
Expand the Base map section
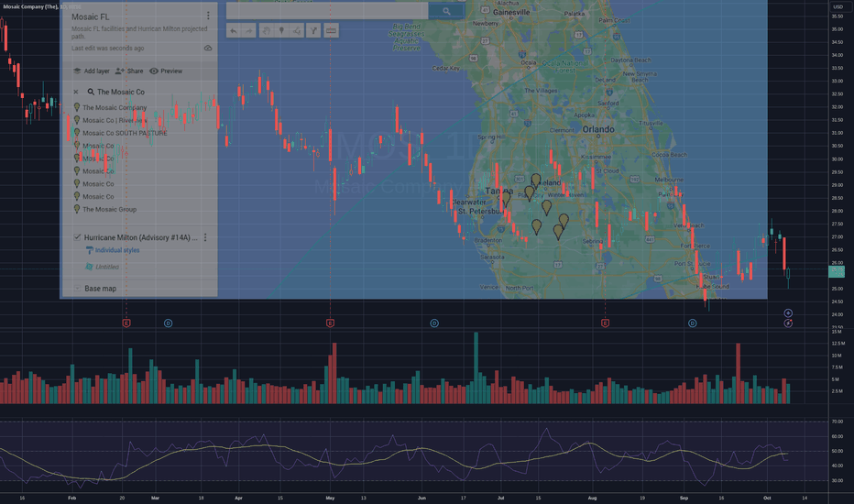click(77, 289)
